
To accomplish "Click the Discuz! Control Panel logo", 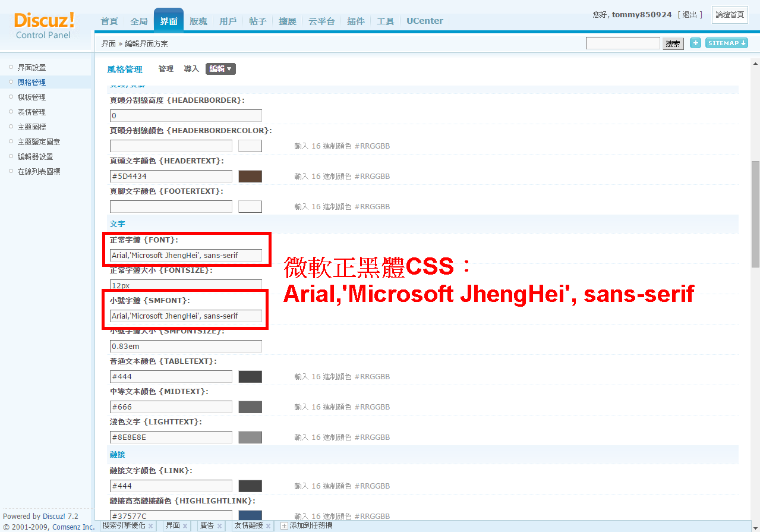I will point(45,26).
